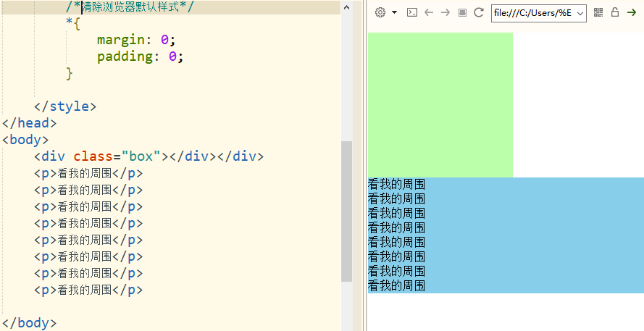Expand the address bar URL history dropdown
This screenshot has width=644, height=331.
coord(580,14)
